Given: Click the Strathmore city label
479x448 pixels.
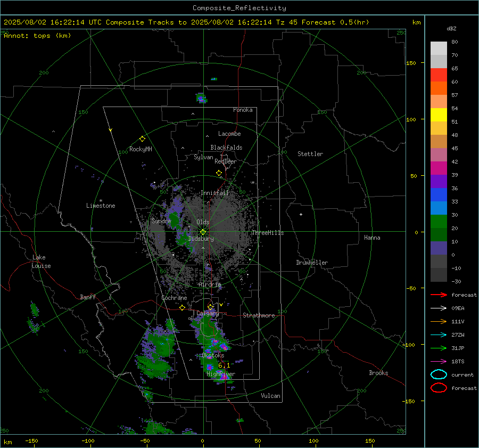Looking at the screenshot, I should click(259, 315).
